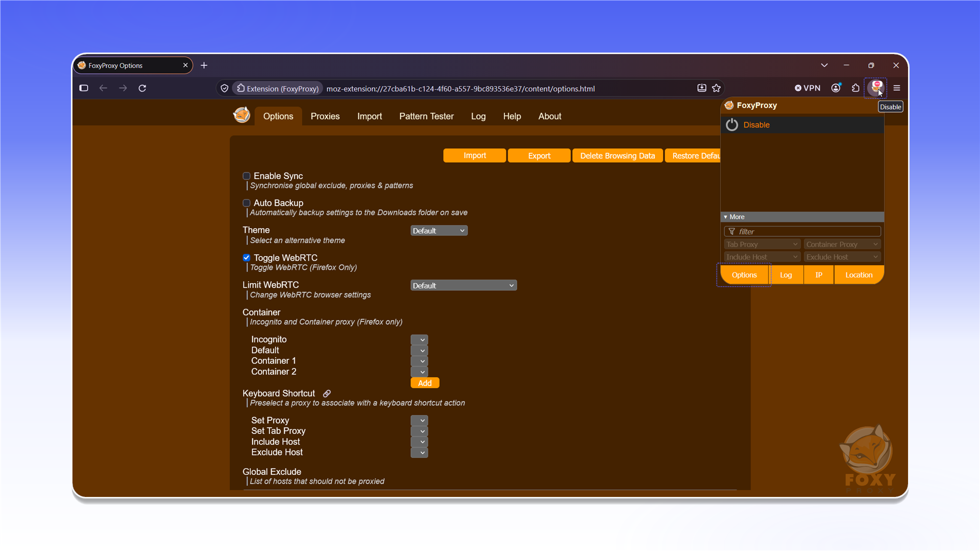Open the About tab
This screenshot has height=551, width=980.
click(x=550, y=116)
